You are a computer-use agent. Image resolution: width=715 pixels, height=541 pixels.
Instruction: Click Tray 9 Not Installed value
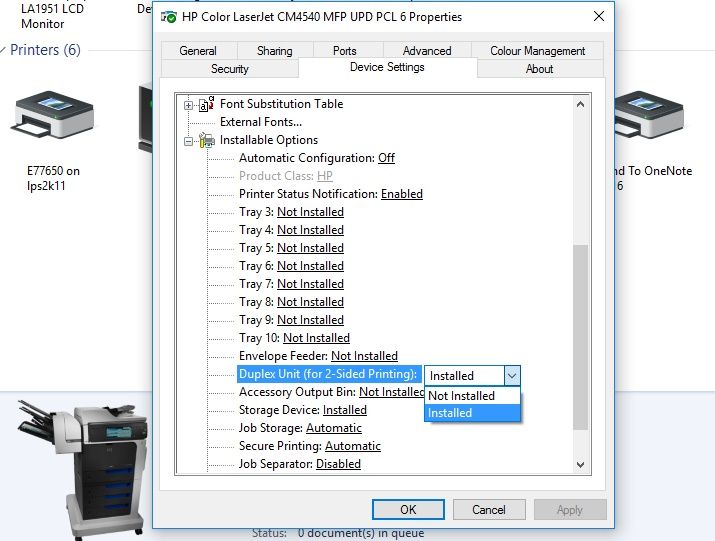(310, 320)
